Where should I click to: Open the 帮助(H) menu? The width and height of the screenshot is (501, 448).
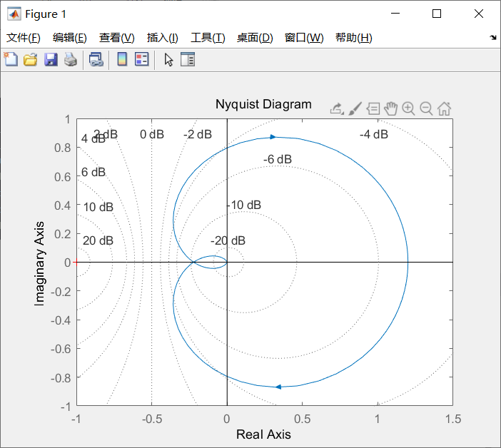pyautogui.click(x=354, y=38)
